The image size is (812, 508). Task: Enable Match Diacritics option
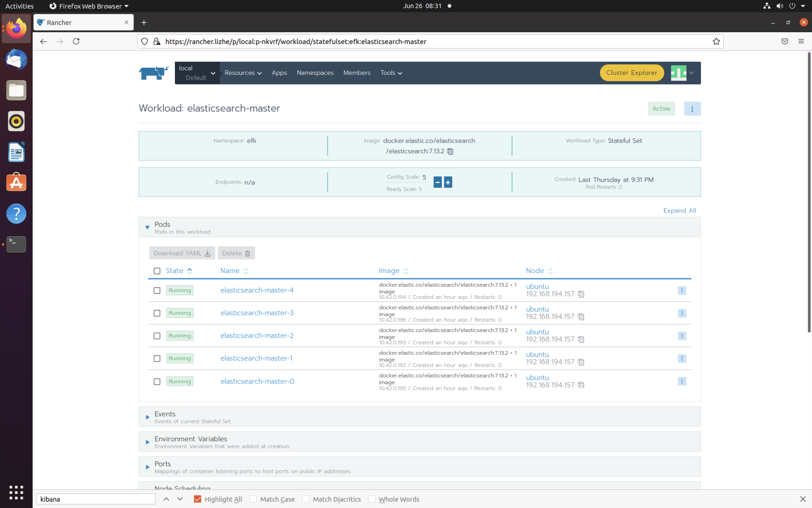(306, 499)
